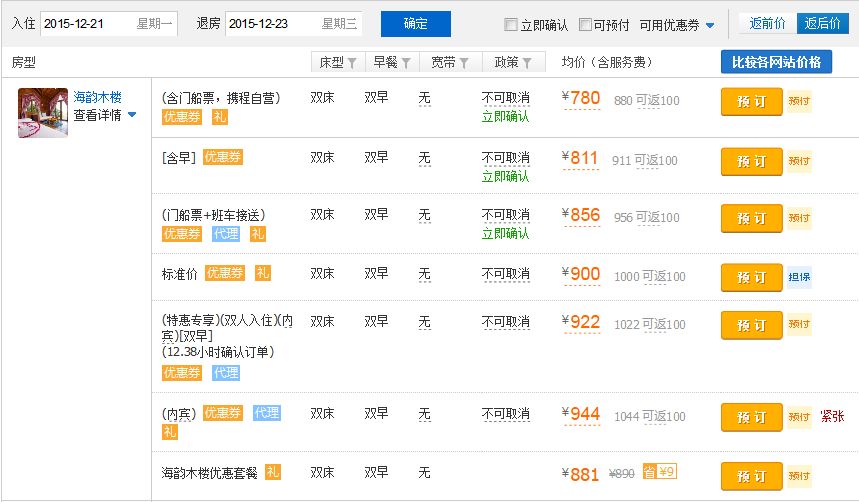The height and width of the screenshot is (502, 859).
Task: Click the 优惠券 coupon tag in 含早 row
Action: point(223,157)
